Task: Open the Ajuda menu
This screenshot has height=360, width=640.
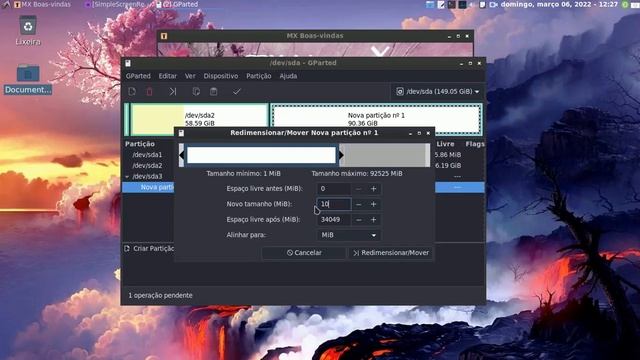Action: [x=288, y=76]
